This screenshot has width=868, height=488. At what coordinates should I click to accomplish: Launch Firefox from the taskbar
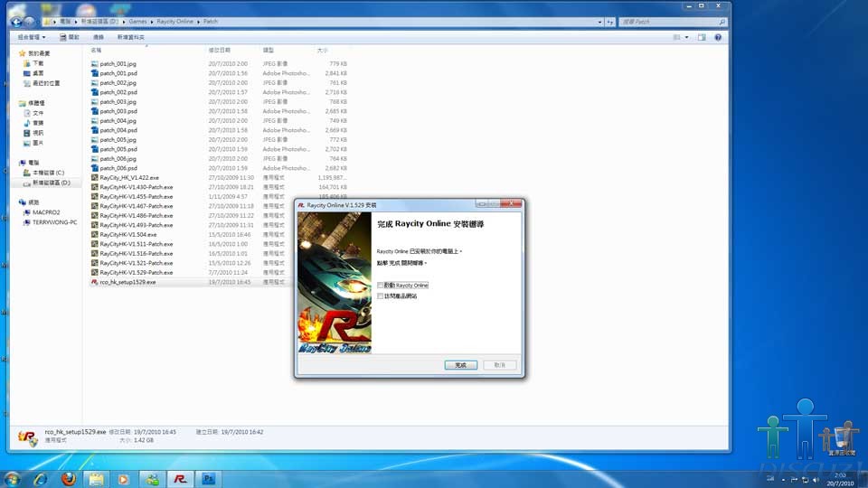pyautogui.click(x=69, y=479)
